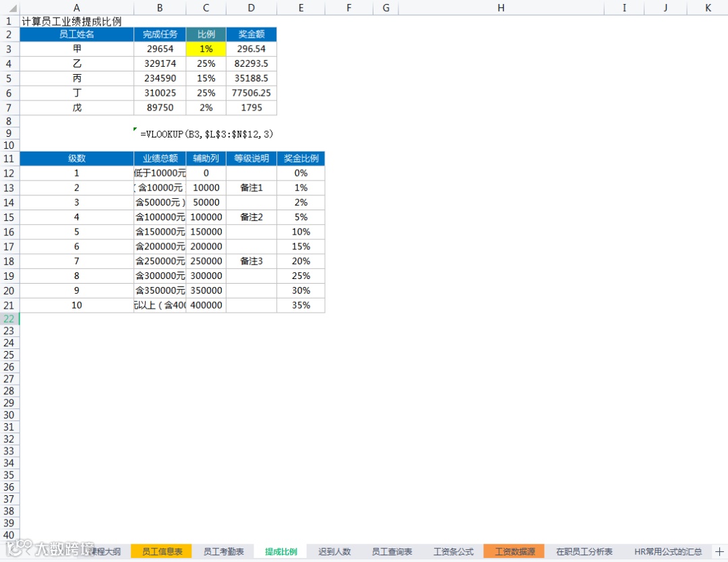Select cell with value 82293.5
728x562 pixels.
click(251, 63)
